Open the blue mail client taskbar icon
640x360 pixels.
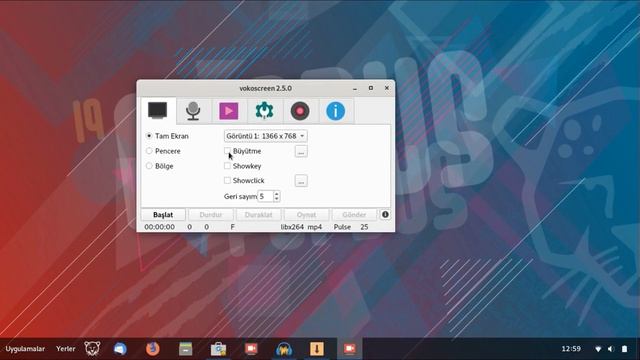tap(120, 349)
